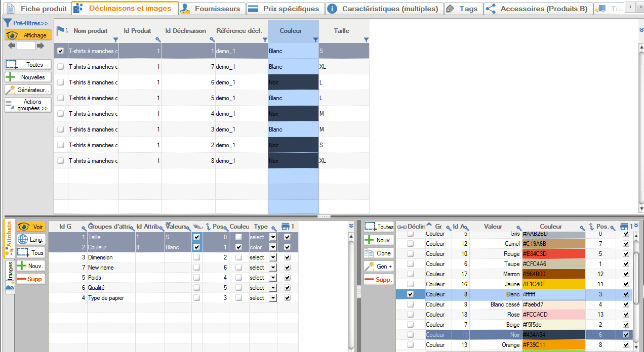644x352 pixels.
Task: Click the Générateur magic wand button
Action: coord(28,90)
